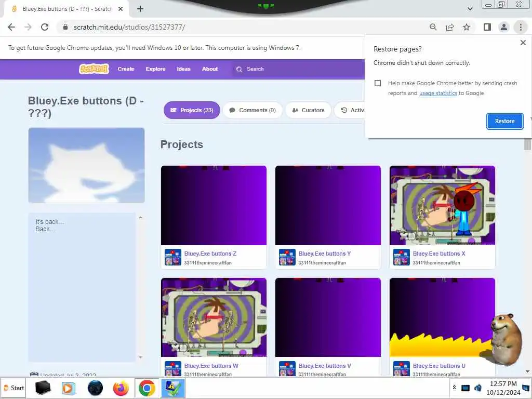The width and height of the screenshot is (532, 399).
Task: Open the zoom magnifier icon in address bar
Action: pos(433,27)
